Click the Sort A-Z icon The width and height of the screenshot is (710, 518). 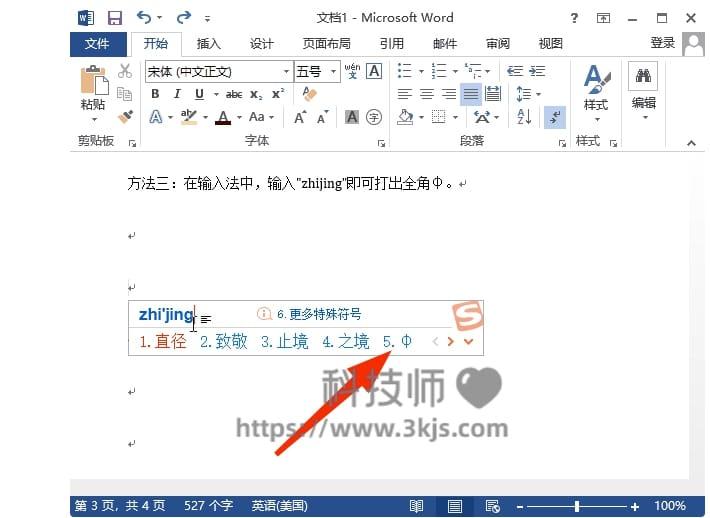tap(524, 117)
